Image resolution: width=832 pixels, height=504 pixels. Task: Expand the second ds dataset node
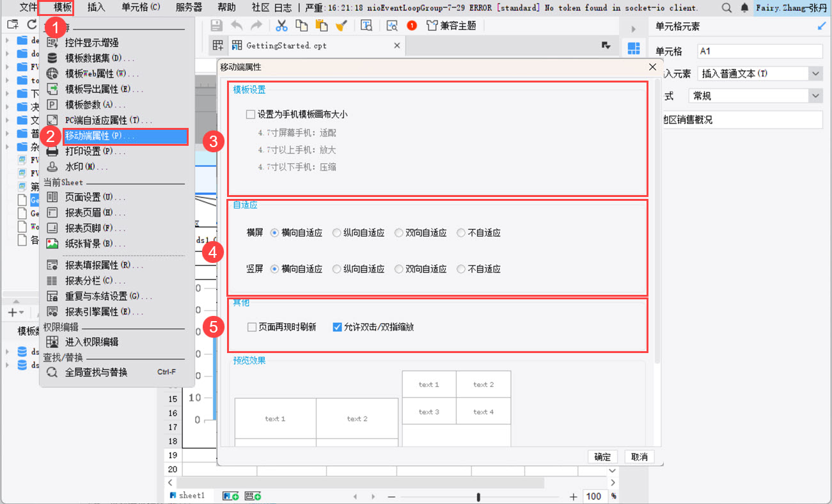coord(8,365)
